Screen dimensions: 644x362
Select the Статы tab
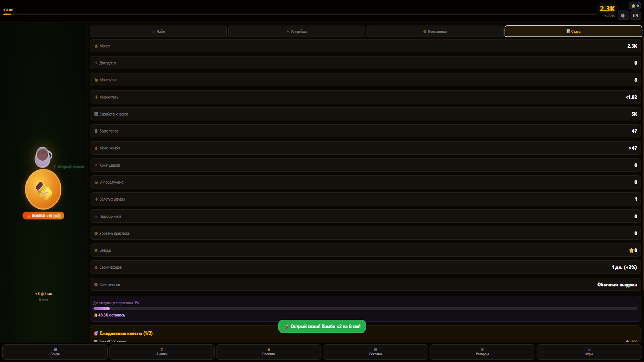(574, 31)
